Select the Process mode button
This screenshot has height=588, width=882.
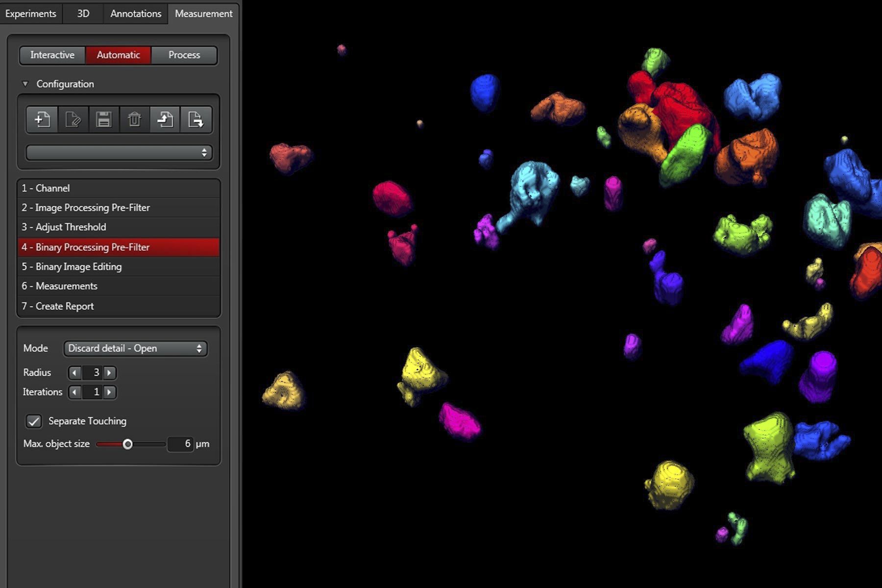[x=184, y=55]
